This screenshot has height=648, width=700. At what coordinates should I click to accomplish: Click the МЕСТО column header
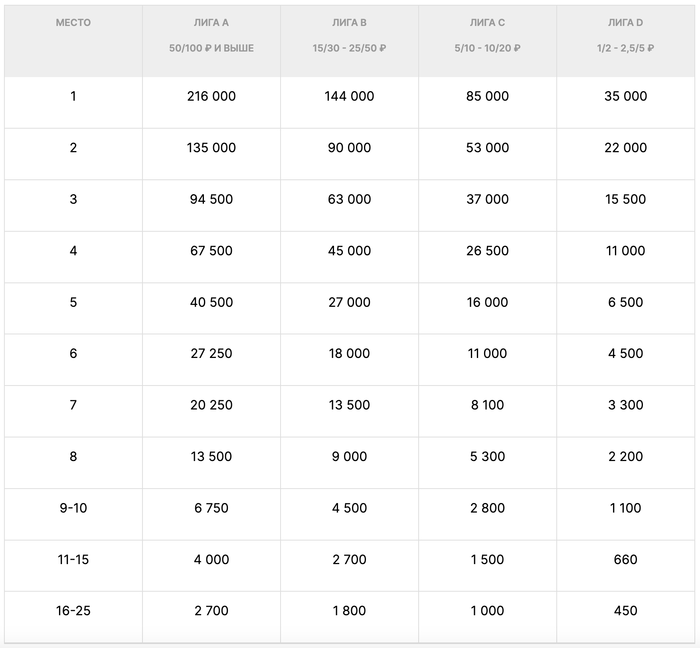tap(73, 22)
